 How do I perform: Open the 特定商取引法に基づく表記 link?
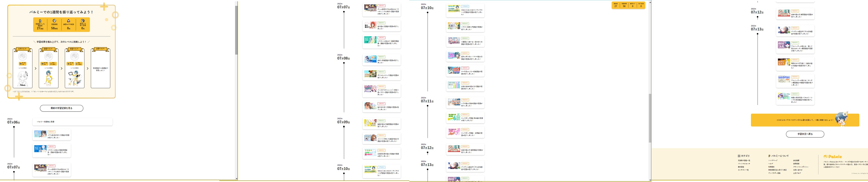click(777, 170)
